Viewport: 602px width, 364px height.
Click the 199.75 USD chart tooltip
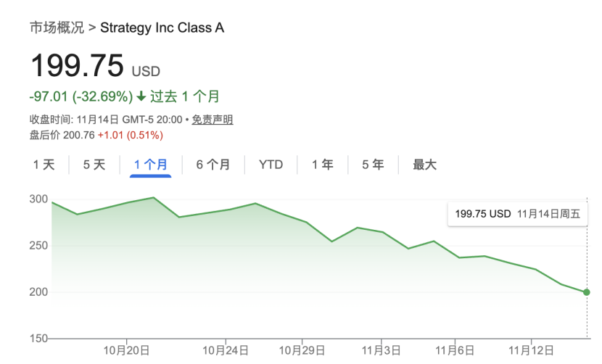pyautogui.click(x=518, y=214)
